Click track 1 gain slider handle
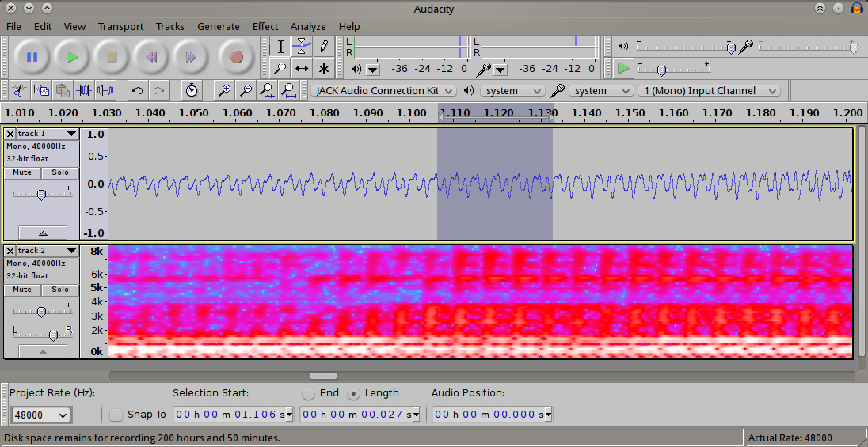The height and width of the screenshot is (447, 868). coord(41,195)
